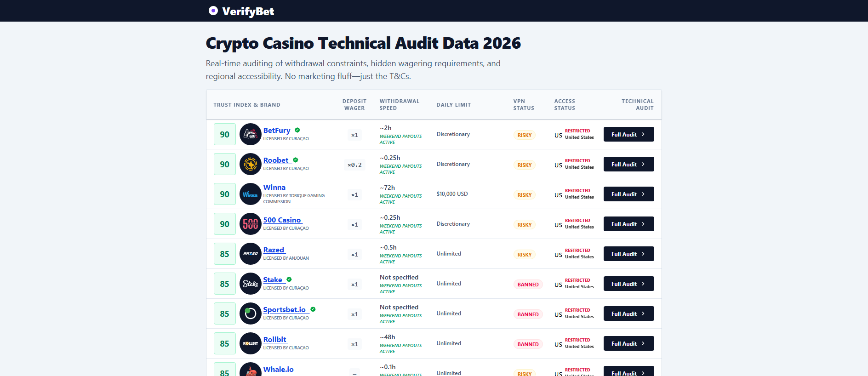Click the Daily Limit column header
868x376 pixels.
(454, 105)
